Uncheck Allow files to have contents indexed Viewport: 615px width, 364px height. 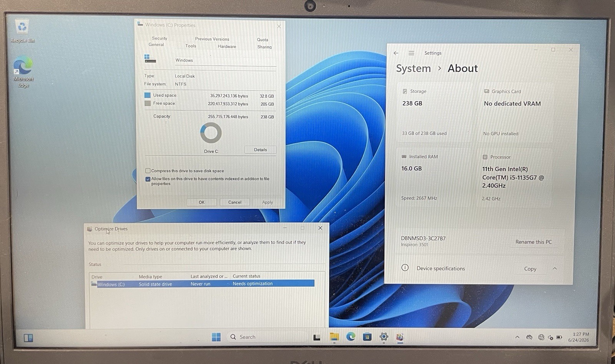148,179
